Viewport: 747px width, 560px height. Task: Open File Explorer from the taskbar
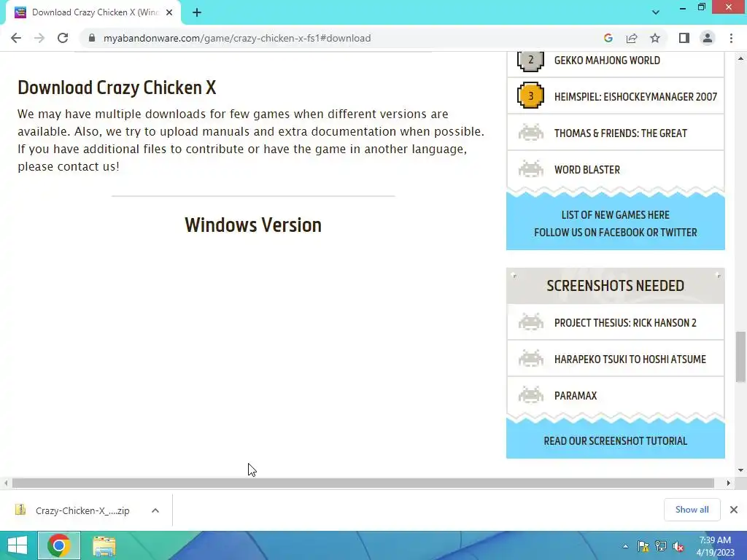[104, 545]
